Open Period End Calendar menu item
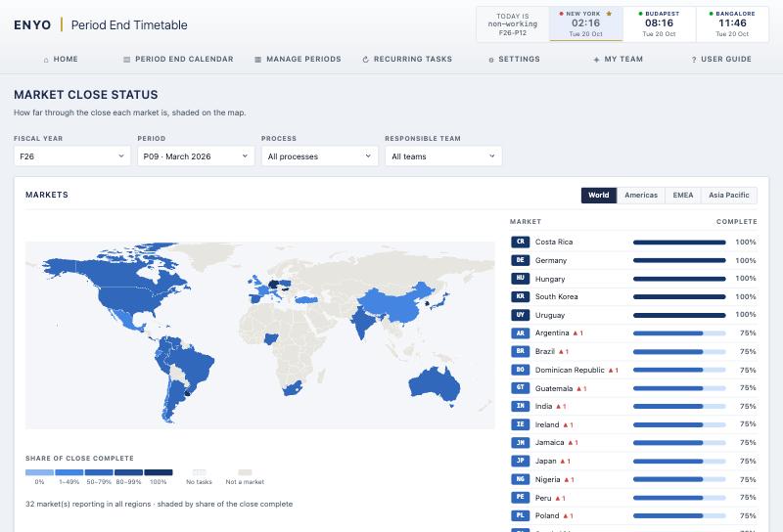This screenshot has width=783, height=532. 178,59
